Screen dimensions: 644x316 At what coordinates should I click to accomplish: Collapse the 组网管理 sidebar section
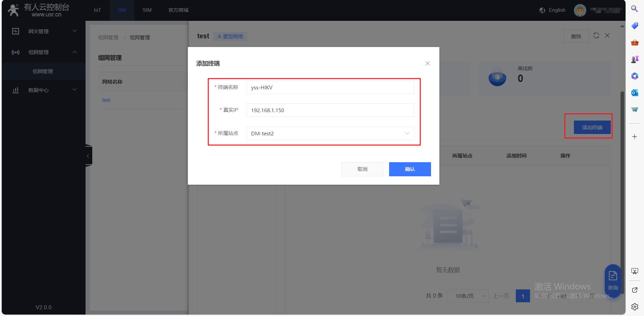pyautogui.click(x=44, y=52)
